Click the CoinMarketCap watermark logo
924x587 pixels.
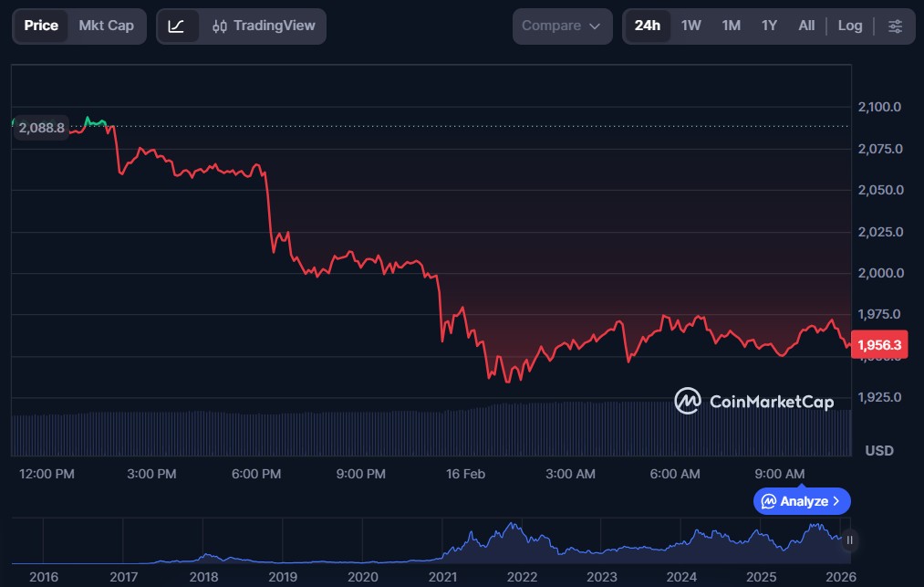tap(753, 401)
